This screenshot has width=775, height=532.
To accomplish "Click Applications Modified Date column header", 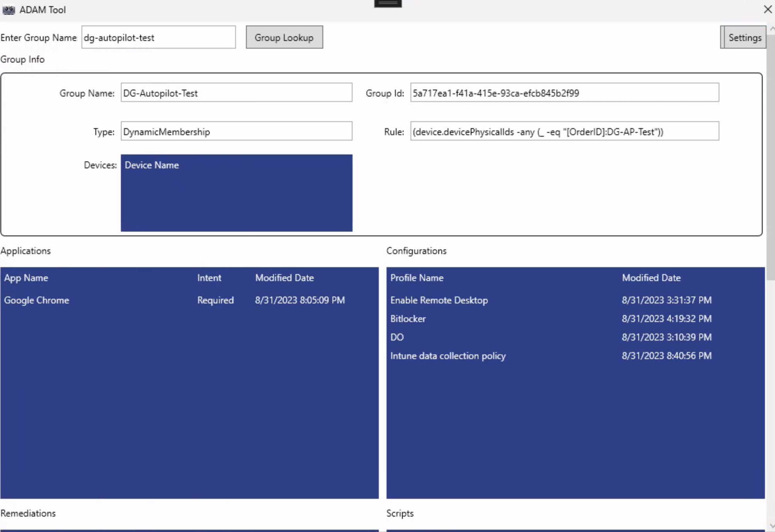I will (x=284, y=278).
